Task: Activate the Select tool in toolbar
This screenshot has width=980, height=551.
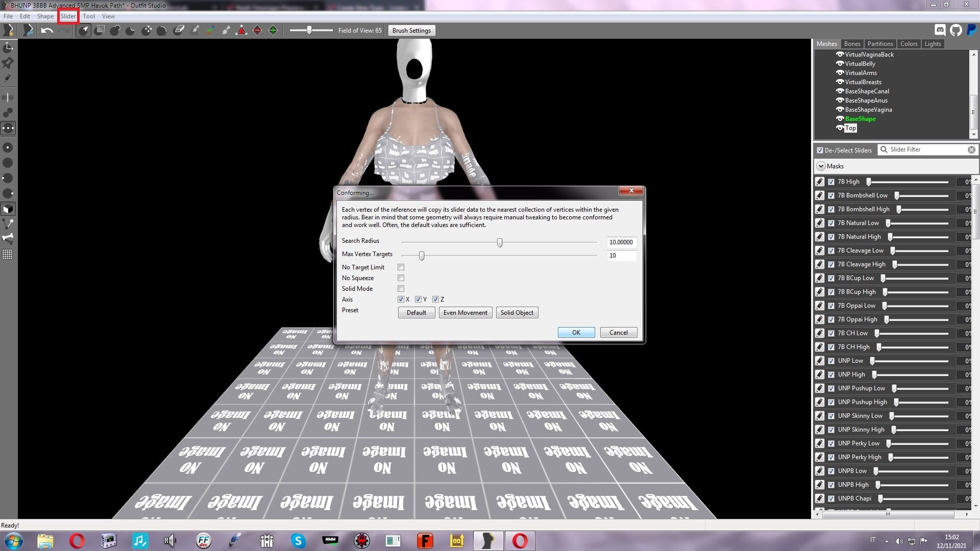Action: 84,31
